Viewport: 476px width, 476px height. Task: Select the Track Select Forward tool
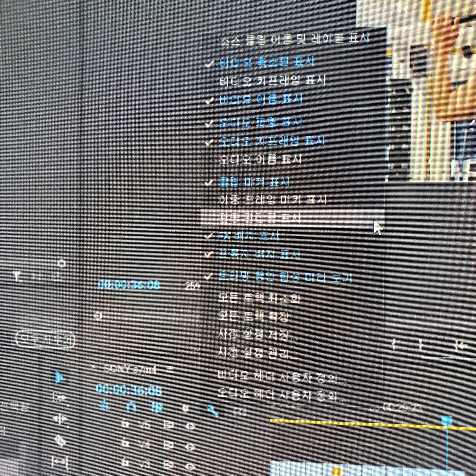(x=59, y=397)
